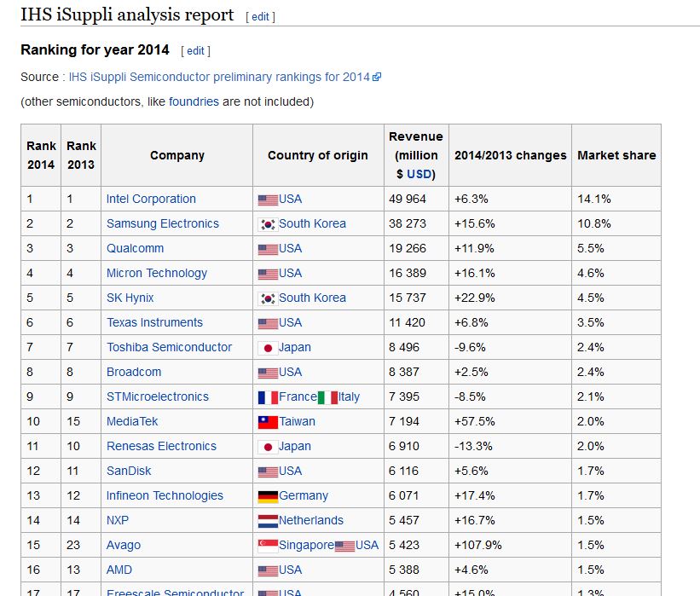
Task: Click the Company column header
Action: click(177, 155)
